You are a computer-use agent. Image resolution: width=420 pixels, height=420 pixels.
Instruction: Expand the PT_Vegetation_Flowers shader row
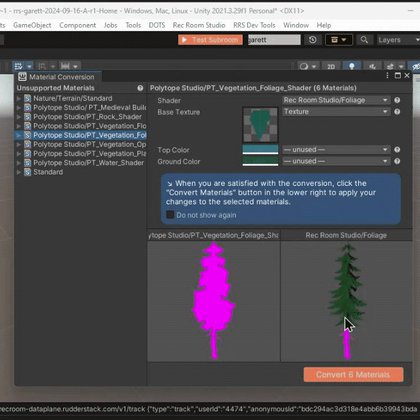19,126
